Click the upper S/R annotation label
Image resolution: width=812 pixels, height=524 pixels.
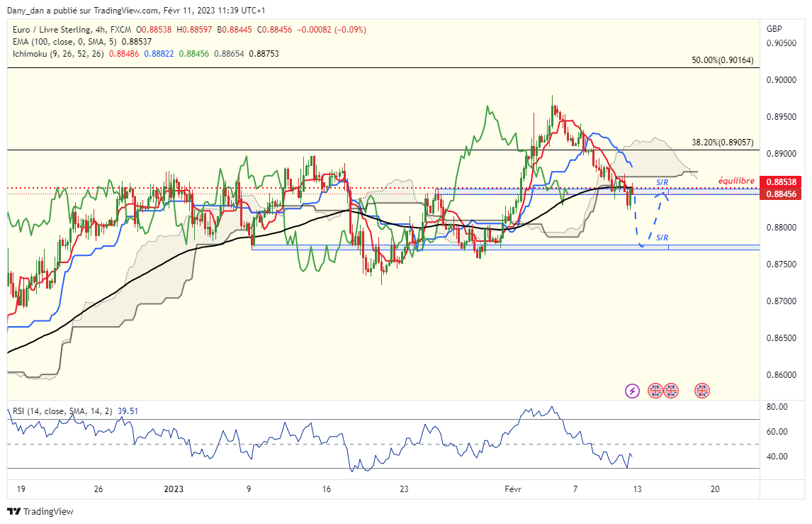tap(662, 182)
